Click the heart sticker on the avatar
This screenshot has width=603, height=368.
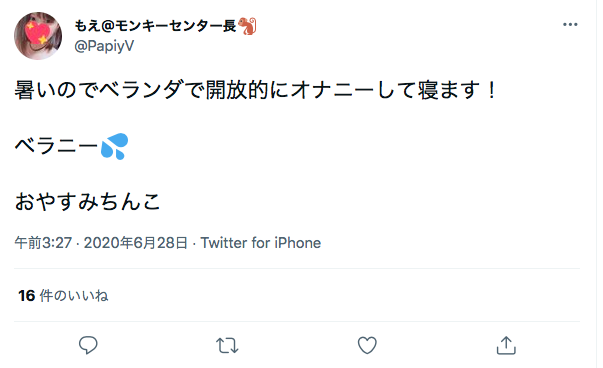point(38,33)
